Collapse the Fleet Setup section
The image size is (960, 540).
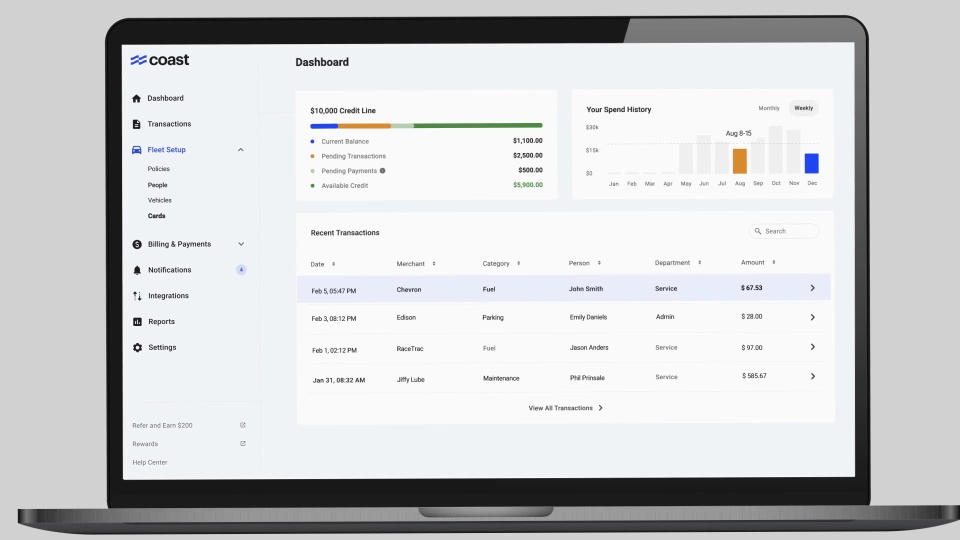[x=241, y=150]
